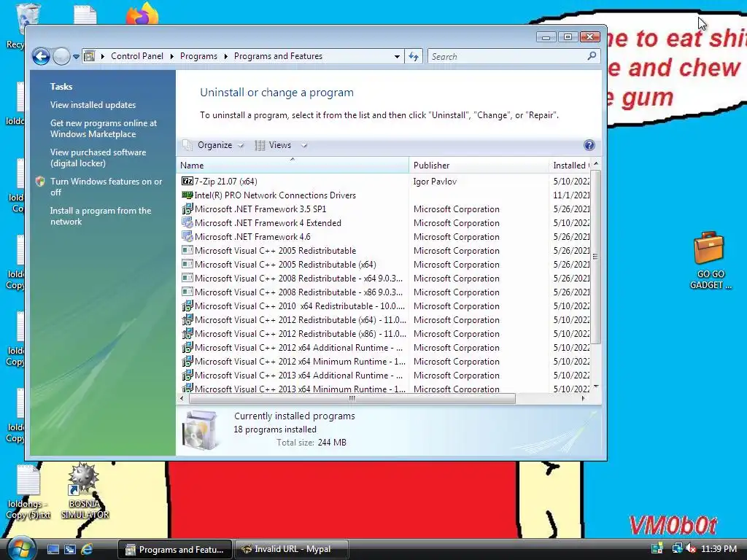Click the Control Panel breadcrumb

tap(137, 56)
